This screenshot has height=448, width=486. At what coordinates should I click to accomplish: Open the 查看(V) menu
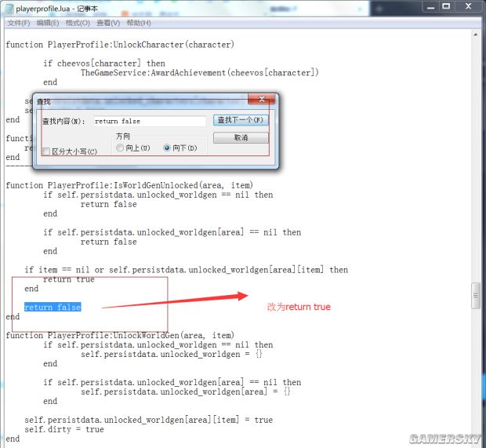(x=107, y=23)
